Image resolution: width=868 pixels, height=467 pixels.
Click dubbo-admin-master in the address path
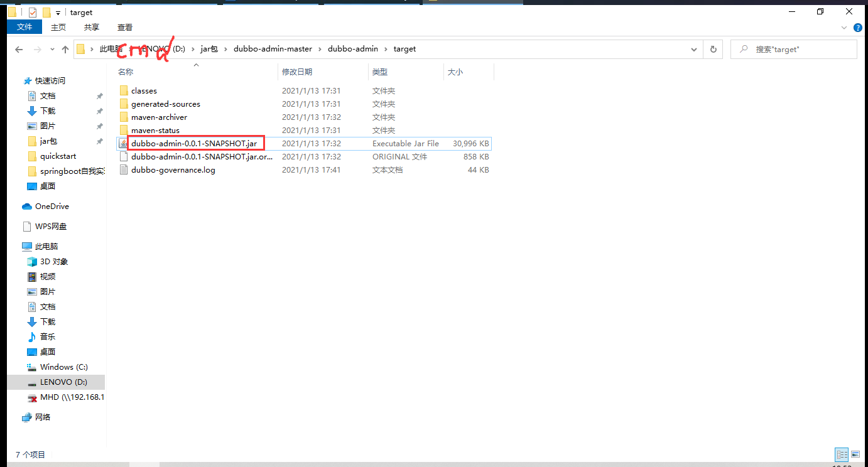(272, 49)
